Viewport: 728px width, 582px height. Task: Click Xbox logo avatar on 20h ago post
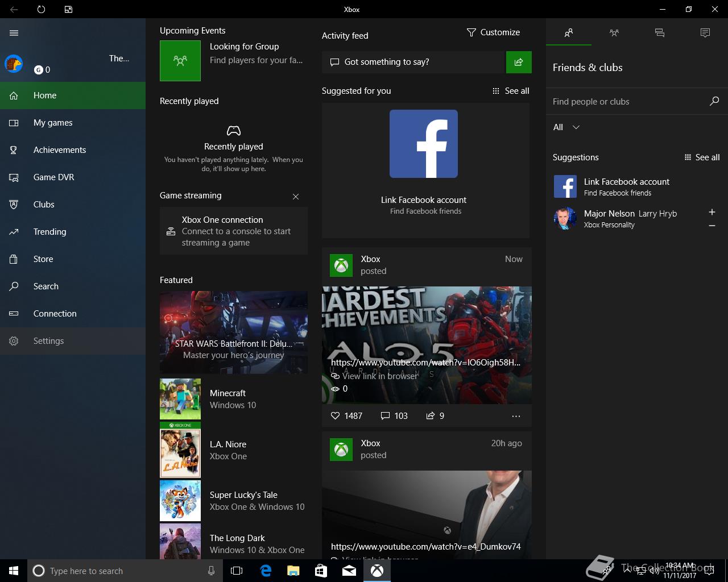coord(341,450)
